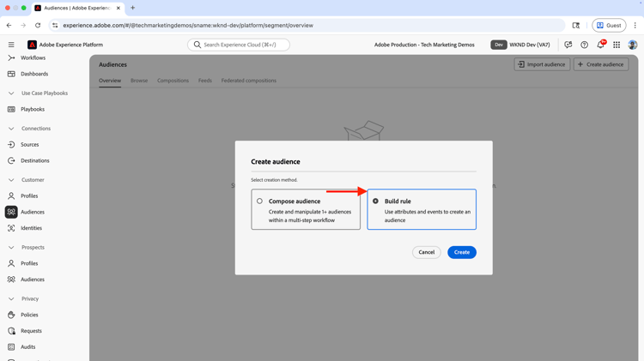
Task: Collapse the Privacy section
Action: pyautogui.click(x=11, y=298)
